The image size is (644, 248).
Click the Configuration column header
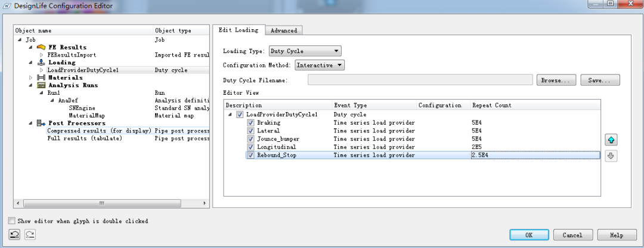tap(443, 105)
